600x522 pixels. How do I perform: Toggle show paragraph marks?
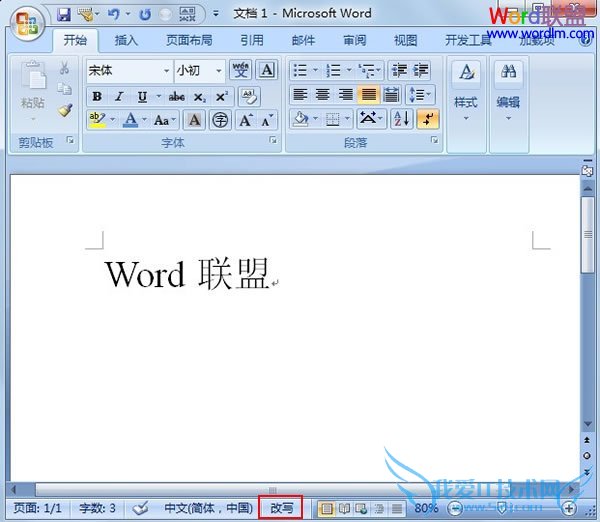428,119
